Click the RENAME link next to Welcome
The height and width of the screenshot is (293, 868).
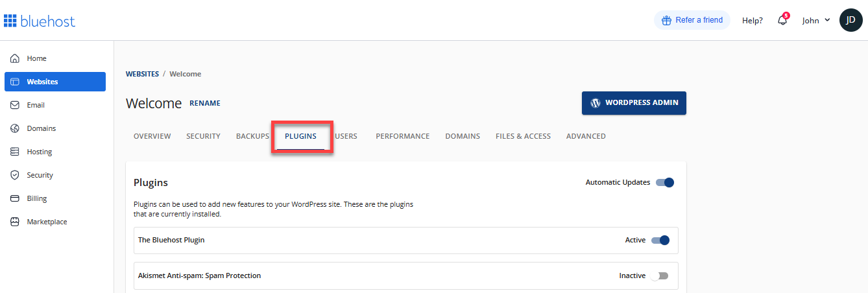[205, 103]
